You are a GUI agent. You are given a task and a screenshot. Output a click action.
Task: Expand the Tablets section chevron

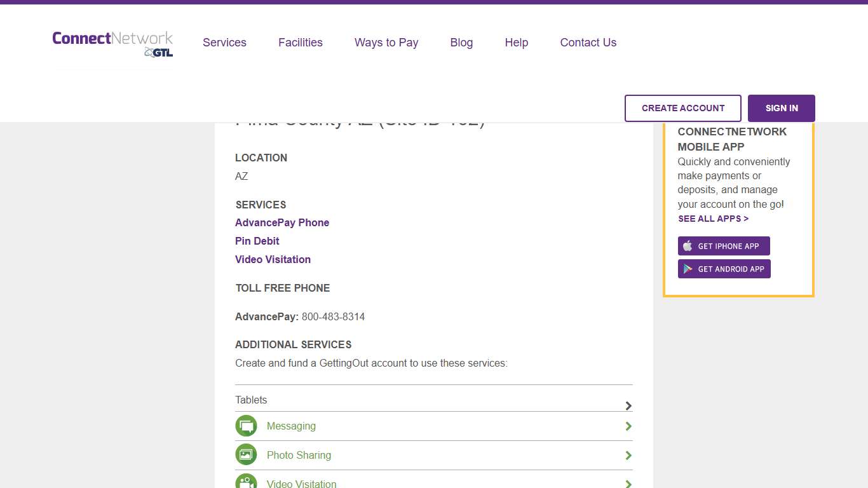tap(628, 405)
